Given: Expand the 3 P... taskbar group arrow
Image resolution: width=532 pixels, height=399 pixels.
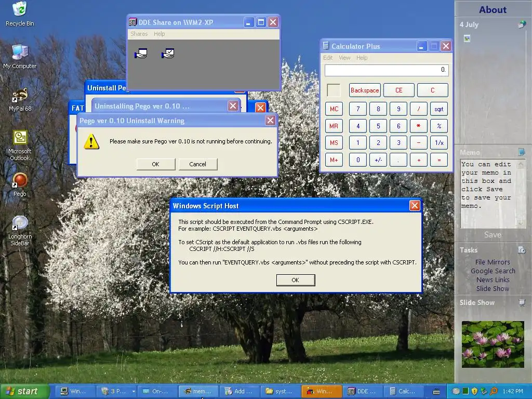Looking at the screenshot, I should coord(134,392).
